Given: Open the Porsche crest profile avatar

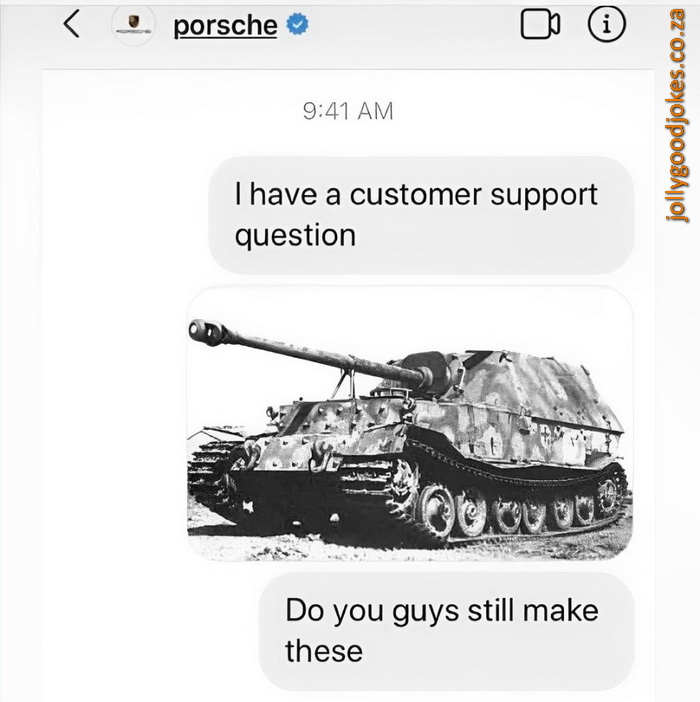Looking at the screenshot, I should [133, 24].
